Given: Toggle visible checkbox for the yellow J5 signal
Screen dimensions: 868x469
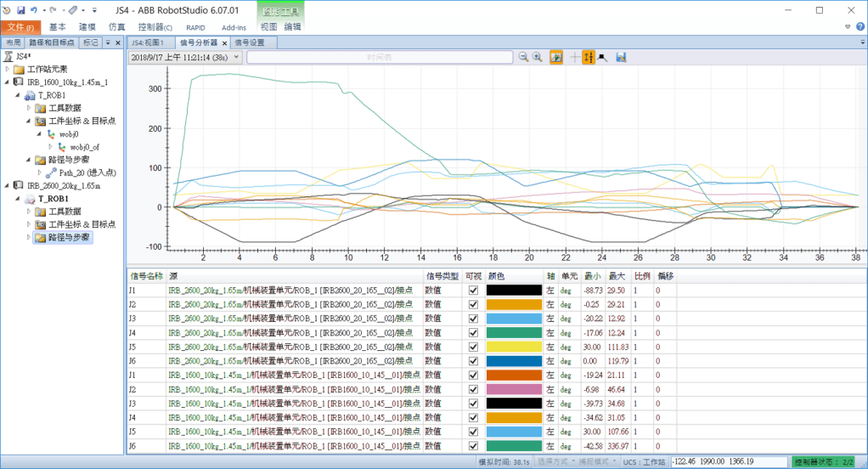Looking at the screenshot, I should (x=473, y=347).
